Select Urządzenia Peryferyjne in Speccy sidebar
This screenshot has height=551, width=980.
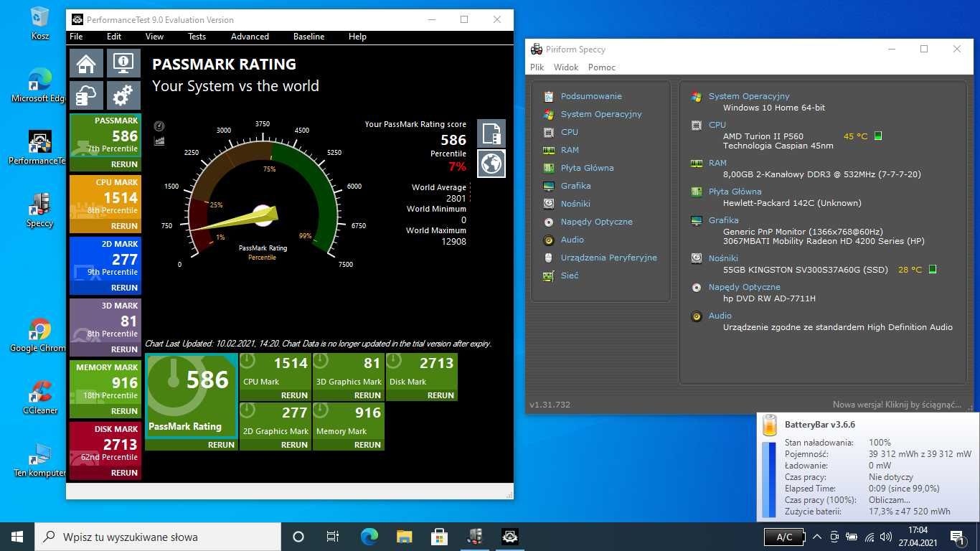point(608,258)
